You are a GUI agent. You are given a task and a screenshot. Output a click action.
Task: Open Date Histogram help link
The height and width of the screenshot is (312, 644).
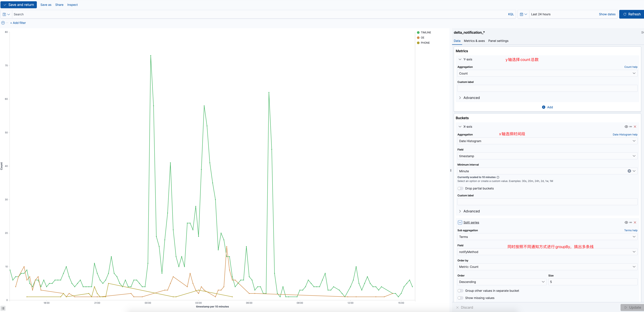tap(625, 134)
